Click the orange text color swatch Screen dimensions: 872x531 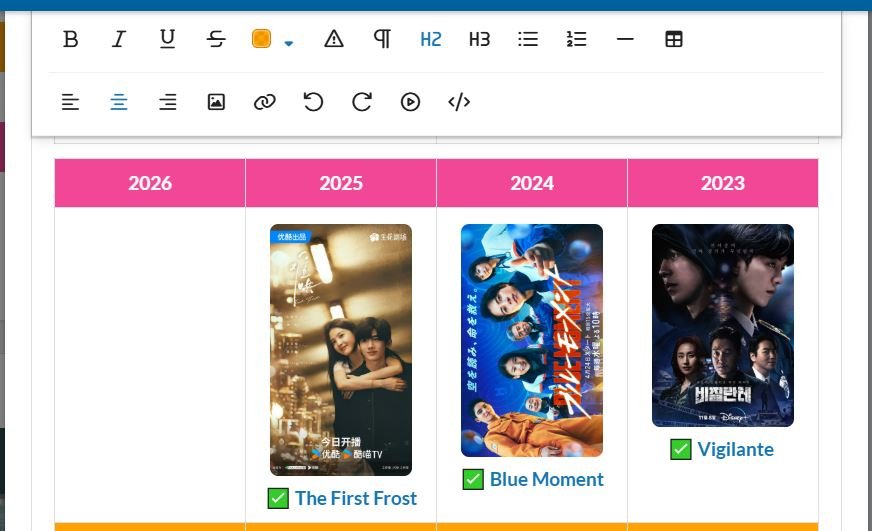click(x=261, y=39)
